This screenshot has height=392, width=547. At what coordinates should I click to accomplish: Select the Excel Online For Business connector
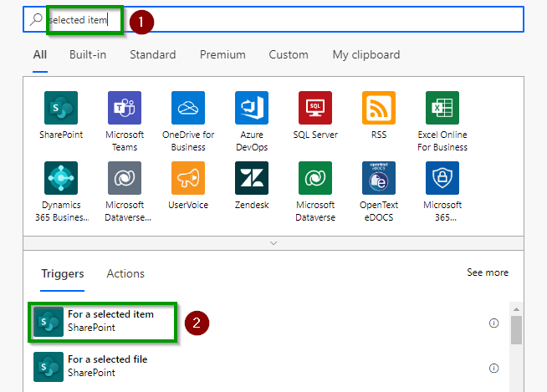442,108
